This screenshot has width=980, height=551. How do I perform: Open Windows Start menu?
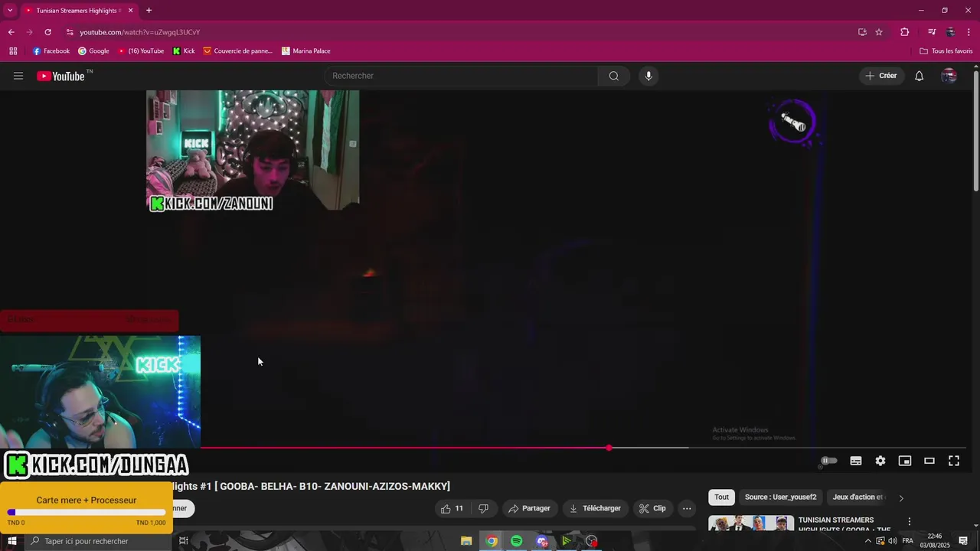(11, 541)
